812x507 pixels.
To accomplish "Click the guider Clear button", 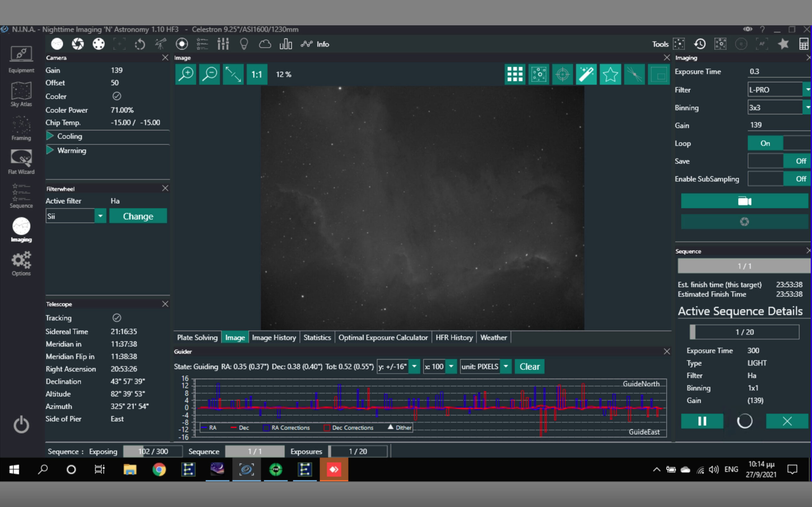I will click(x=529, y=367).
